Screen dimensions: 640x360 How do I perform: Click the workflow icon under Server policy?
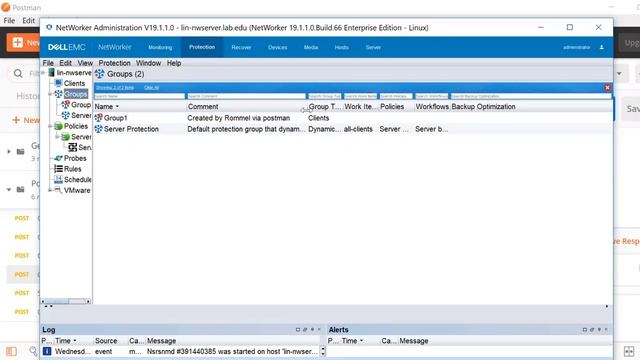(73, 147)
